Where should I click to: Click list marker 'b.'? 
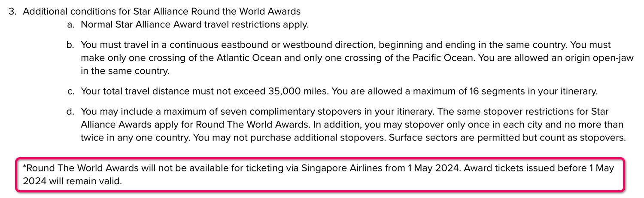point(71,45)
